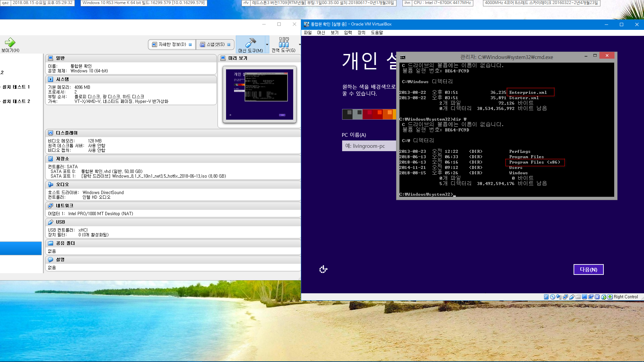This screenshot has height=362, width=644.
Task: Click the Right Control host key label
Action: click(x=626, y=297)
